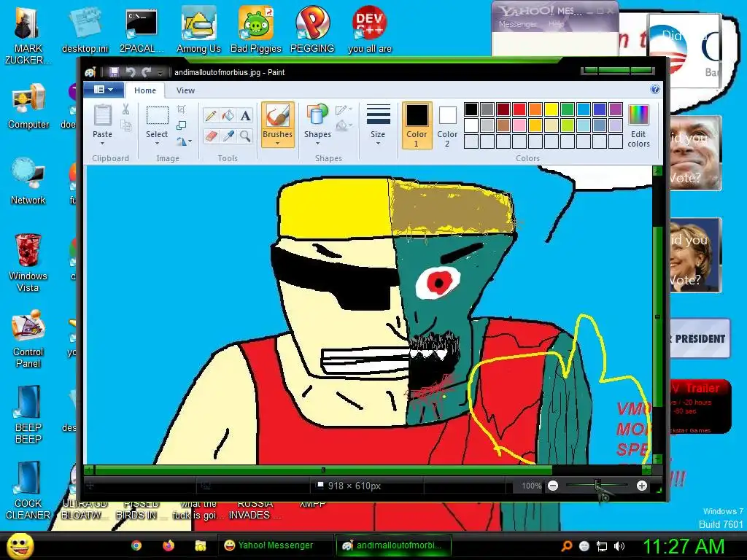Click the Crop icon in Image group
The image size is (747, 560).
click(181, 109)
